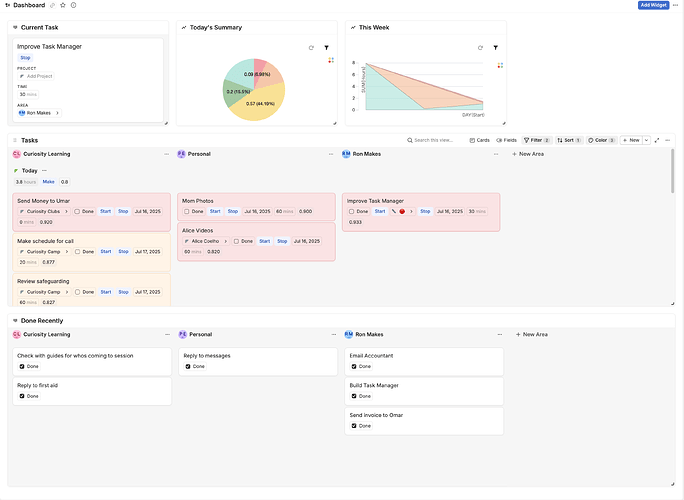Add a New Area in Tasks board
Viewport: 684px width, 500px height.
click(528, 154)
